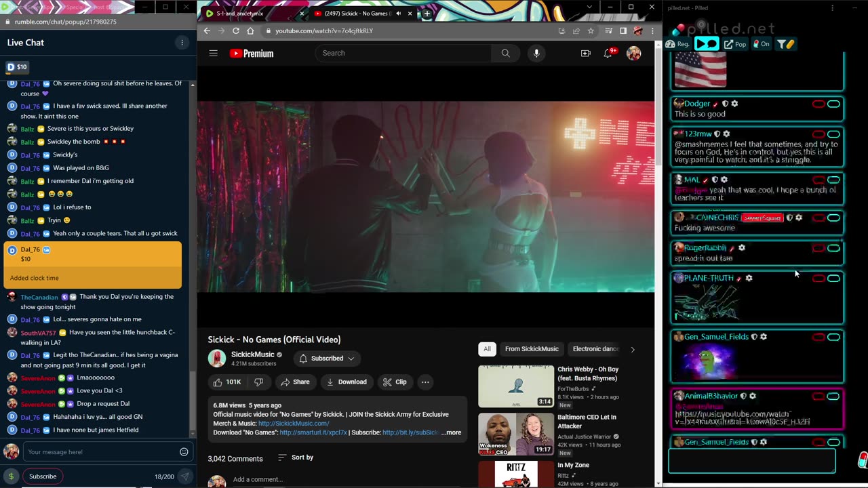Open the YouTube Create video icon
Image resolution: width=868 pixels, height=488 pixels.
[586, 53]
